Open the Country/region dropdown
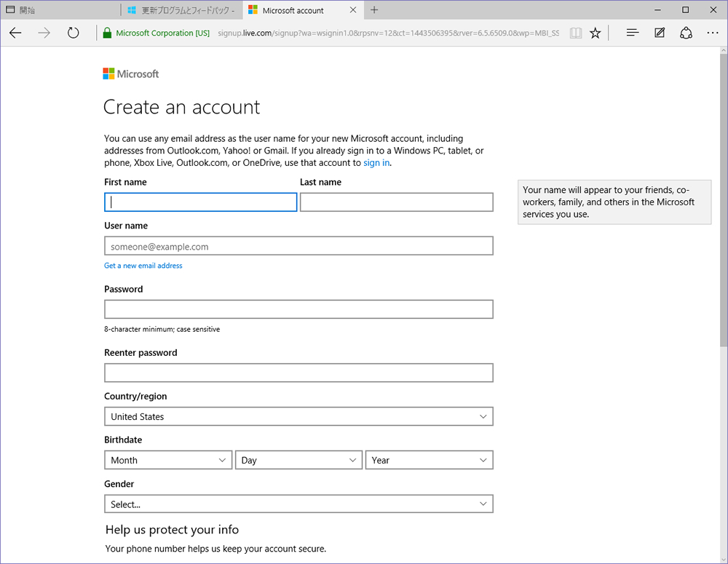Viewport: 728px width, 564px height. coord(298,416)
